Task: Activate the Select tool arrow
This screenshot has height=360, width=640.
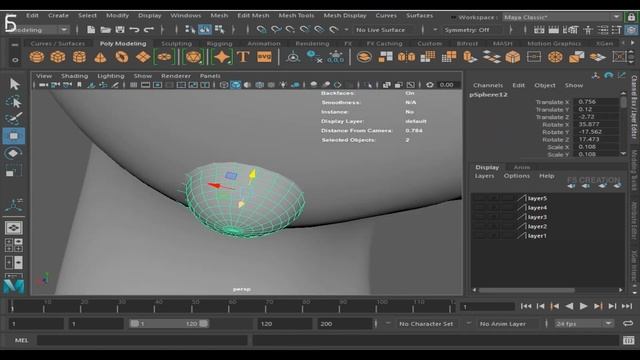Action: 14,84
